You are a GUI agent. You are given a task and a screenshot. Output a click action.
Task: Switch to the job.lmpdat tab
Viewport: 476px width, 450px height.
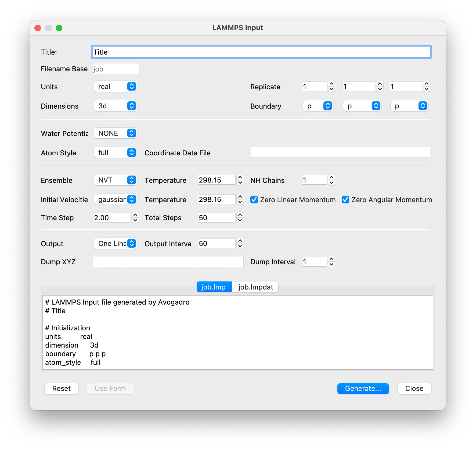click(255, 287)
